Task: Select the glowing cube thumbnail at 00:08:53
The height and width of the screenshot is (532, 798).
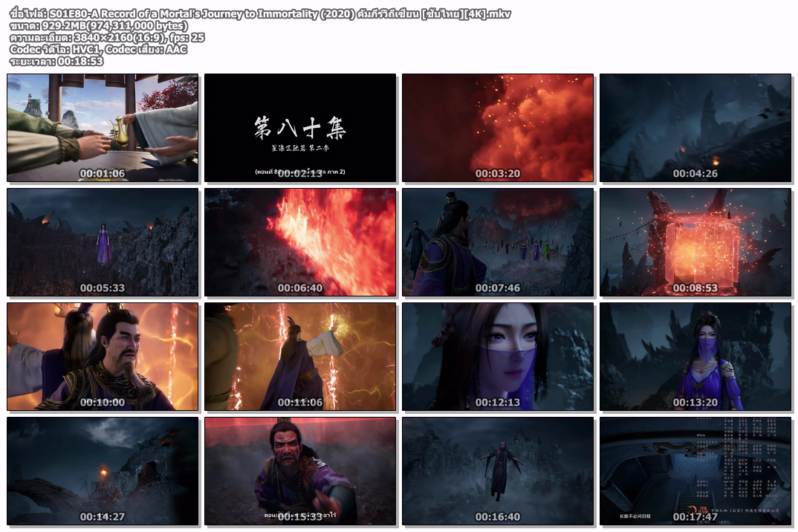Action: point(695,242)
